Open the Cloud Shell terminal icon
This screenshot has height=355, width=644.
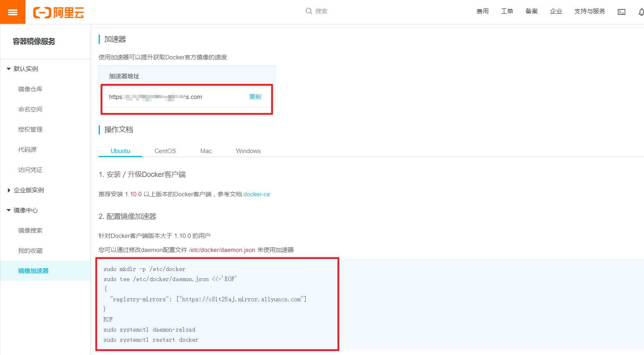(621, 12)
